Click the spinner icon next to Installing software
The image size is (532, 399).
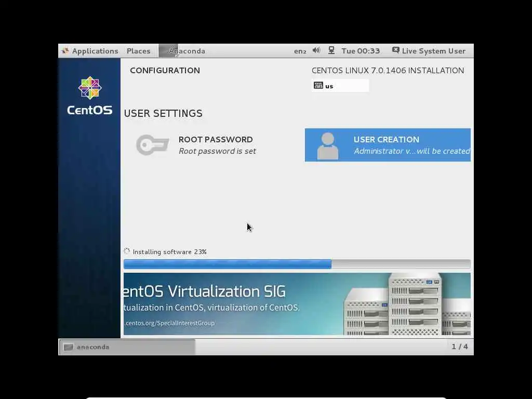coord(127,251)
